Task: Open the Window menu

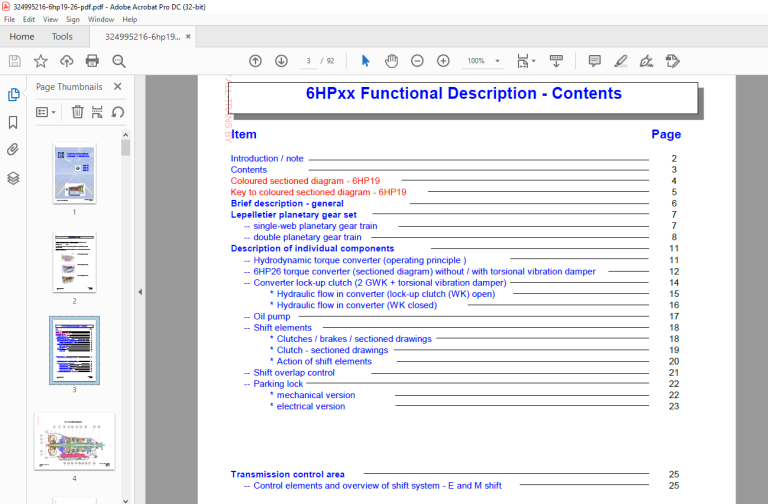Action: (x=101, y=20)
